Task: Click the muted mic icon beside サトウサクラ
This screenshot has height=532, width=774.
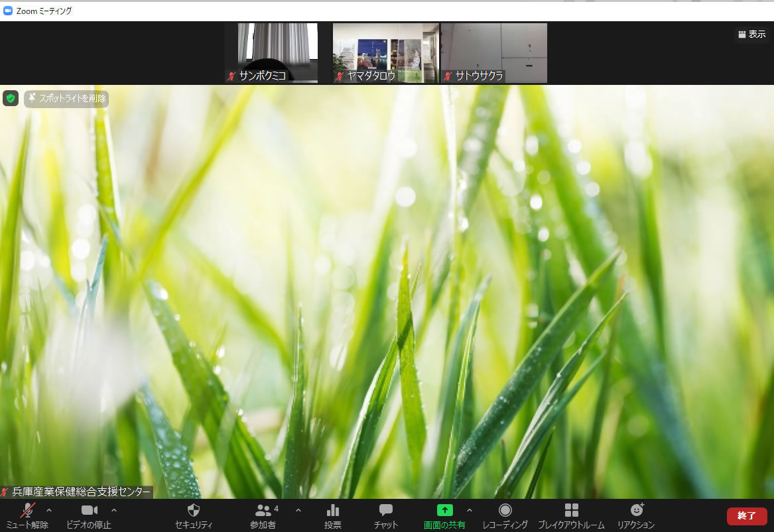Action: pyautogui.click(x=448, y=76)
